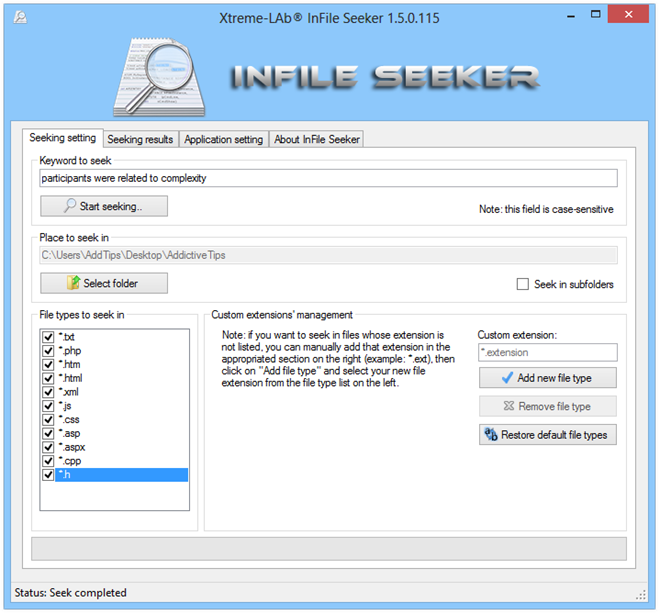Uncheck the highlighted *.h file type
This screenshot has height=613, width=660.
click(48, 474)
